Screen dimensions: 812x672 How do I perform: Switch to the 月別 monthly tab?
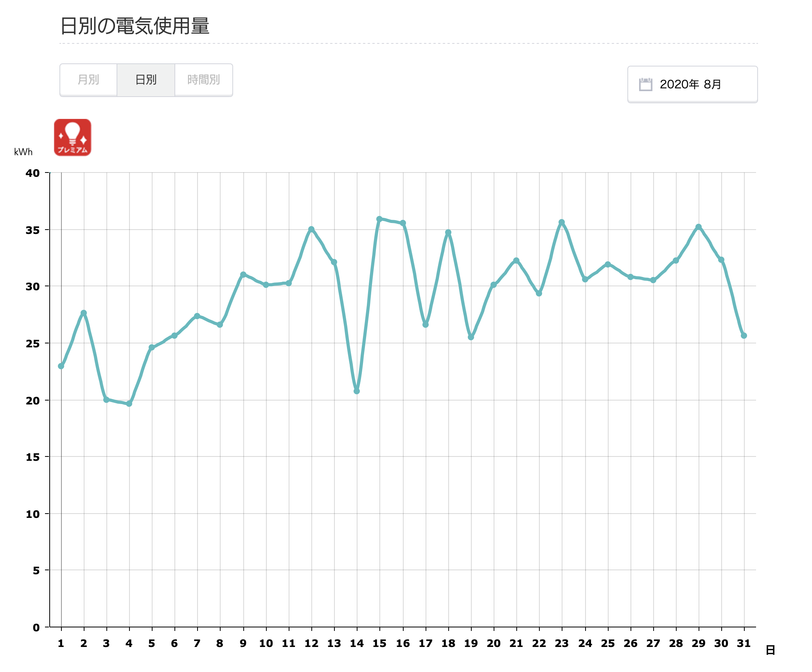point(88,80)
